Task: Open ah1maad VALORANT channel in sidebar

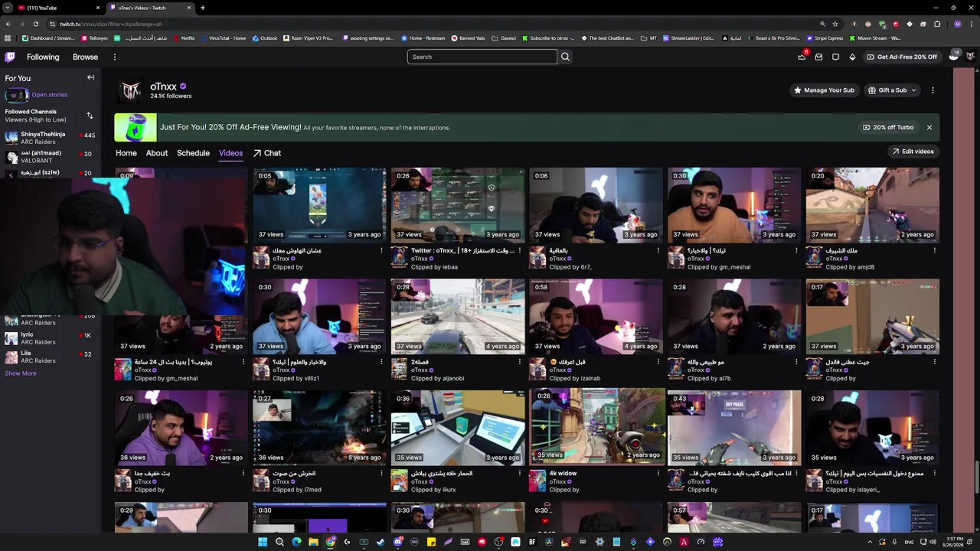Action: [50, 156]
